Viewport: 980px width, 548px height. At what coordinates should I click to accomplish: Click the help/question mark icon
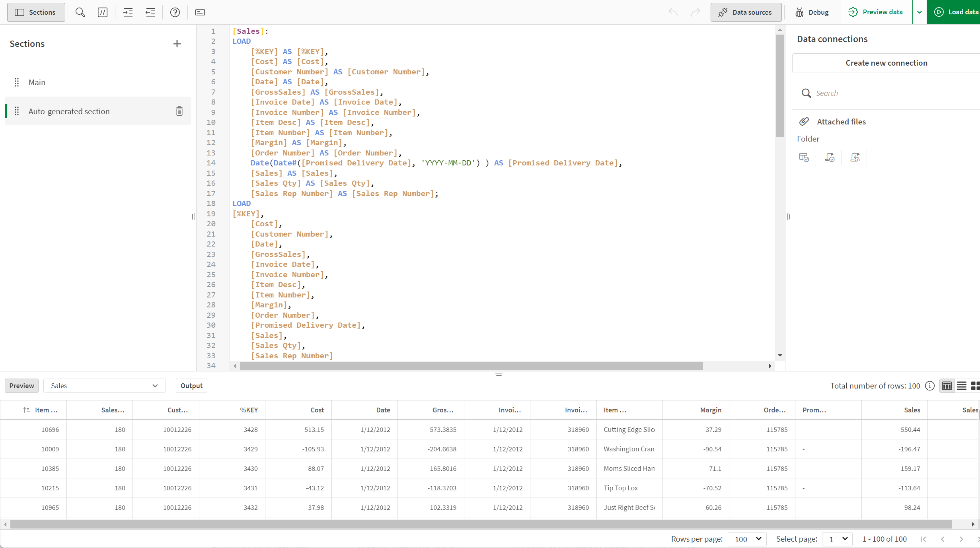[x=175, y=12]
